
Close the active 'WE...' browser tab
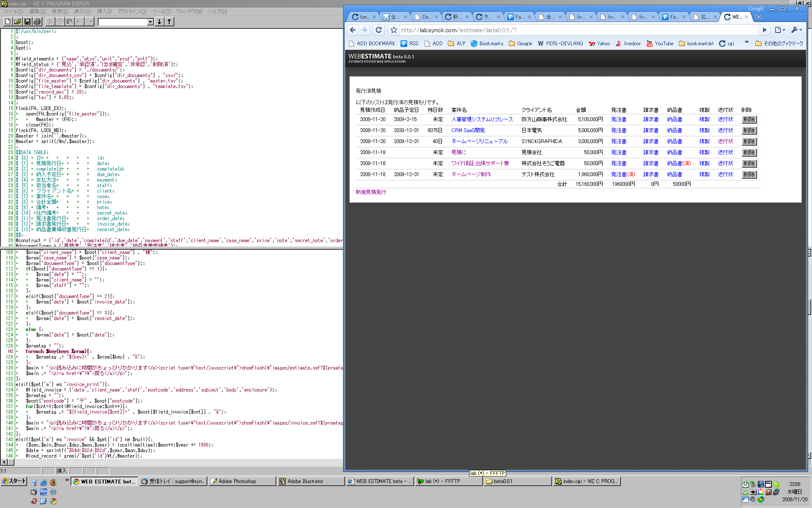point(746,17)
